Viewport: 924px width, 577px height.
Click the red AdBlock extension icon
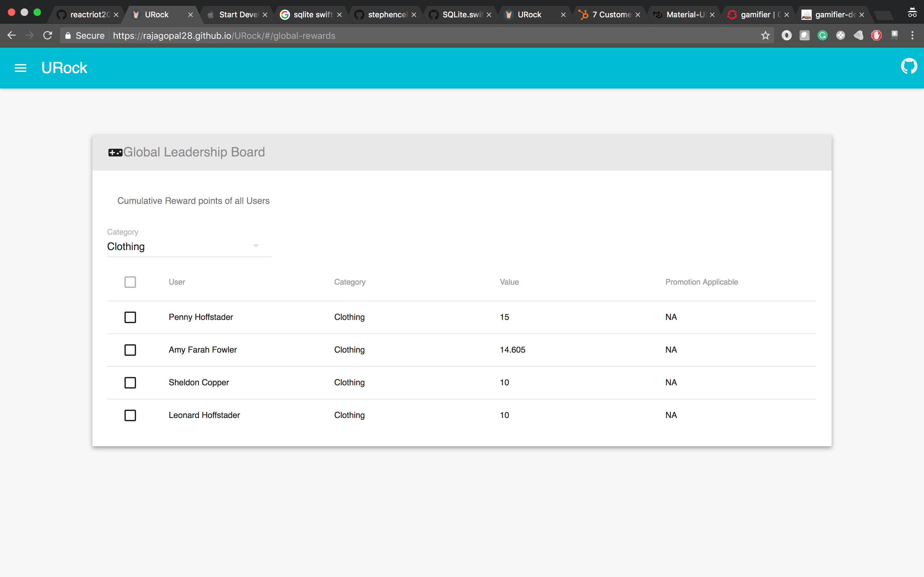876,36
